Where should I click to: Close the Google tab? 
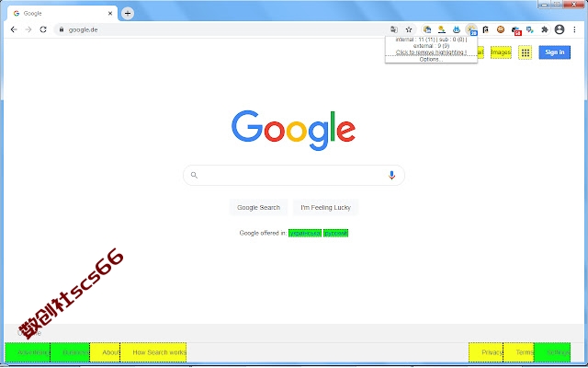click(110, 13)
